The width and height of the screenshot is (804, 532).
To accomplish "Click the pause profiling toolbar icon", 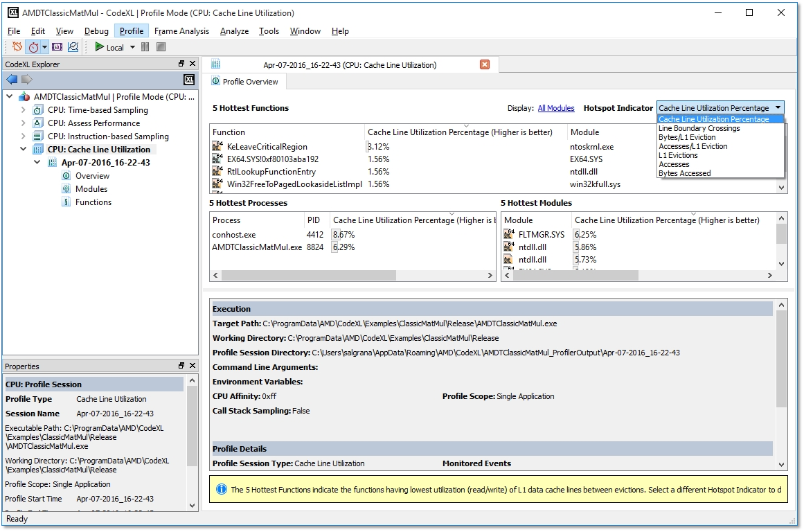I will click(145, 47).
